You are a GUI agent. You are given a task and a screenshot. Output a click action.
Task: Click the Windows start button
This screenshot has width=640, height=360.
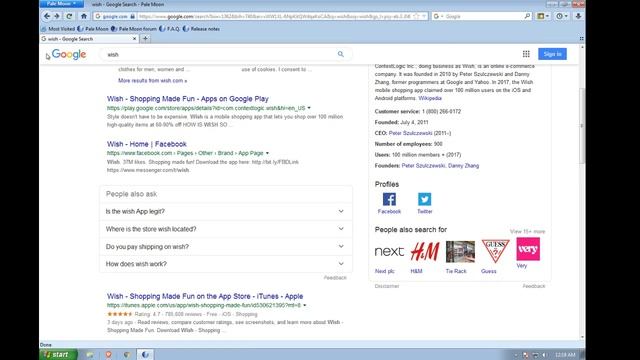[x=58, y=354]
